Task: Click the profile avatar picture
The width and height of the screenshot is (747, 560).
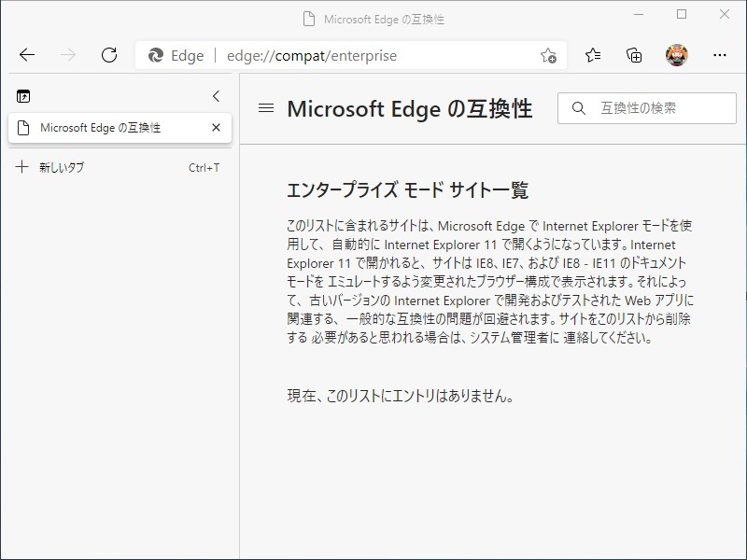Action: [x=674, y=56]
